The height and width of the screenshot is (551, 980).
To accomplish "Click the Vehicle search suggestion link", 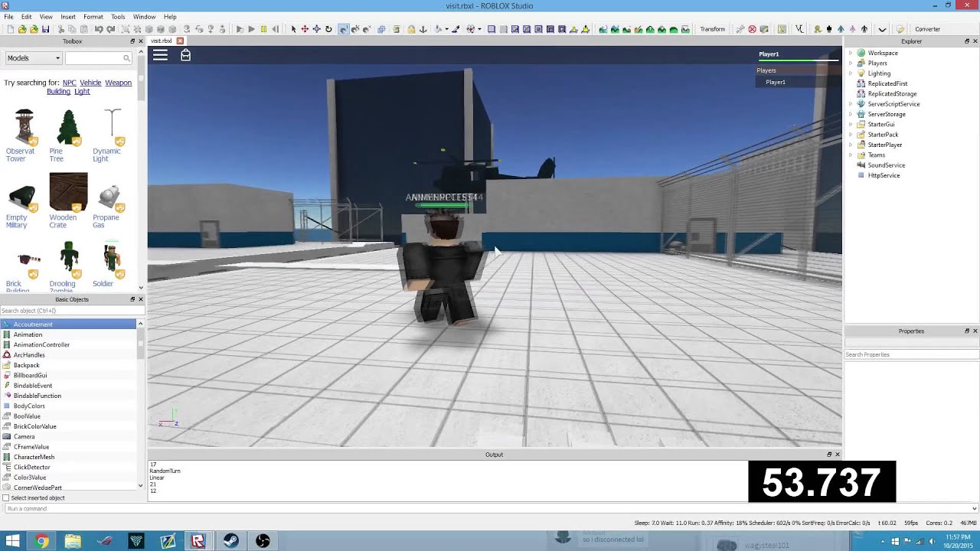I will 90,83.
